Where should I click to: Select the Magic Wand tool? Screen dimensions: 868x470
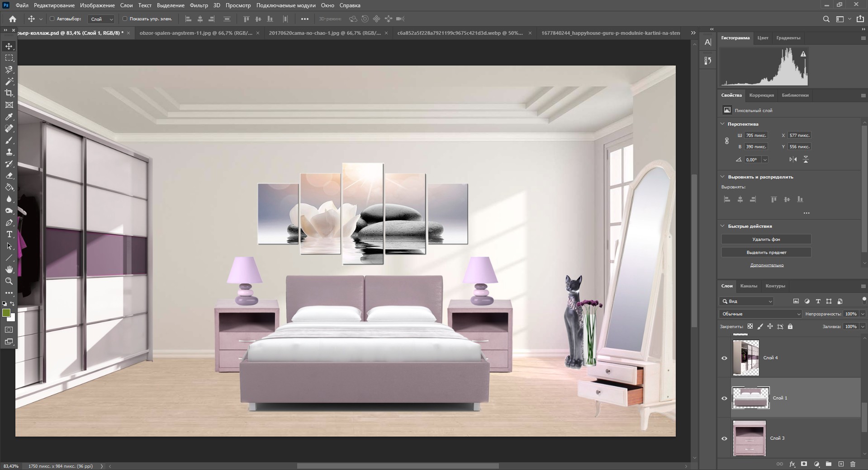pos(9,81)
